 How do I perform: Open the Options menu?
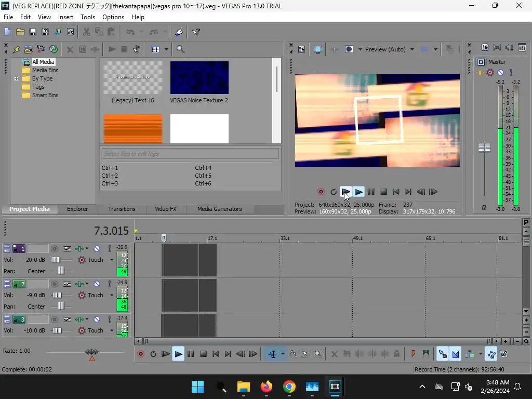(113, 17)
